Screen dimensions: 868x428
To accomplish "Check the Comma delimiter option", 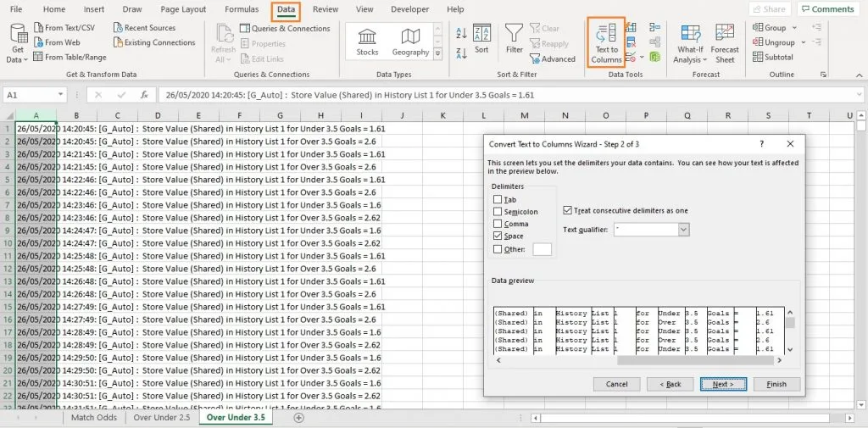I will pos(498,224).
